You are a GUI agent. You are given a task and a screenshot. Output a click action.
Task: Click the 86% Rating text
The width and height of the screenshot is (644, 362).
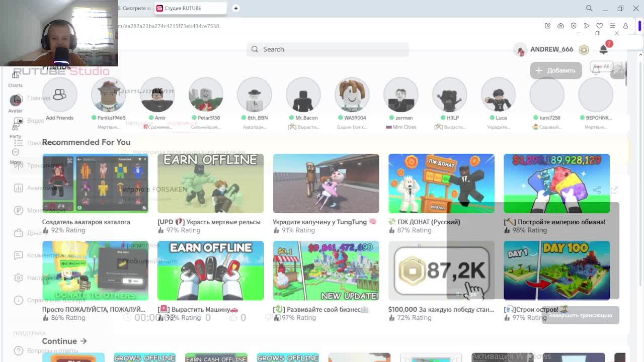coord(68,318)
